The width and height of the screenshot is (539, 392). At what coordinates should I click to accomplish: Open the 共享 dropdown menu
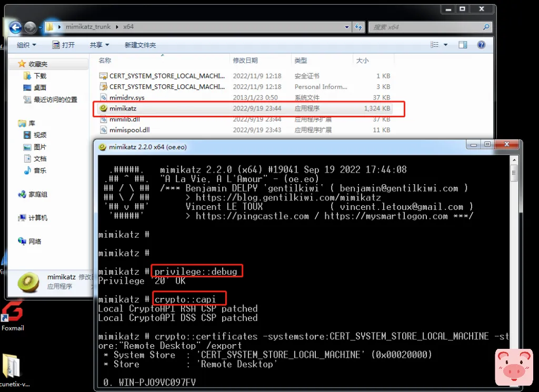click(99, 45)
